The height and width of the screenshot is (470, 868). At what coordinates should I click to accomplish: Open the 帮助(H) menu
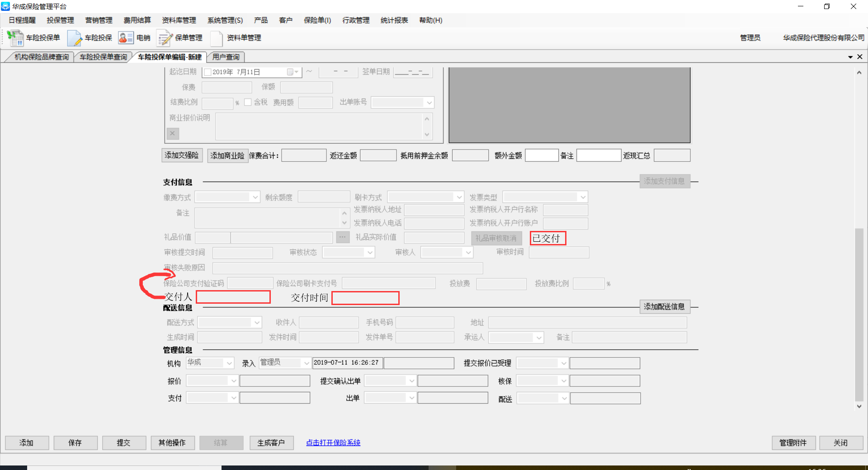coord(431,20)
